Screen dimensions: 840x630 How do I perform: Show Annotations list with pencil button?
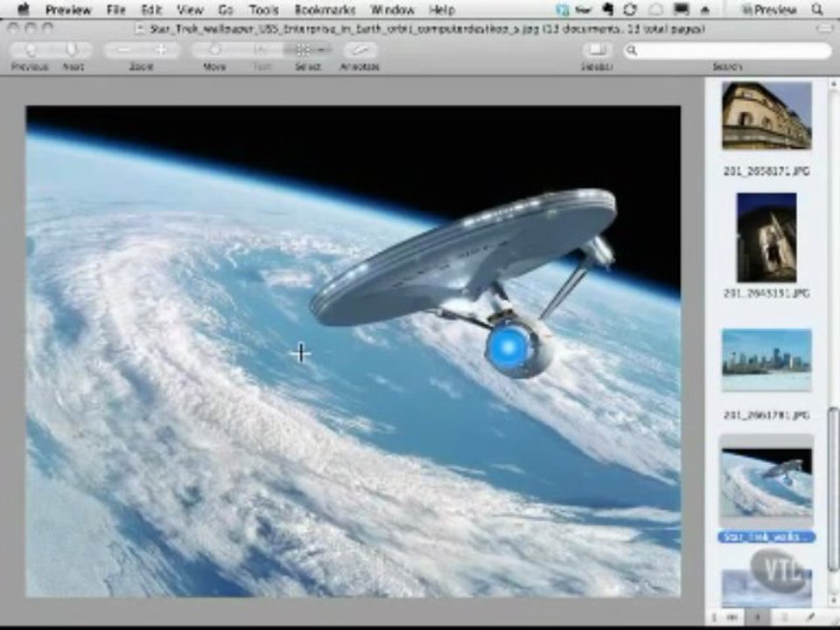(810, 617)
